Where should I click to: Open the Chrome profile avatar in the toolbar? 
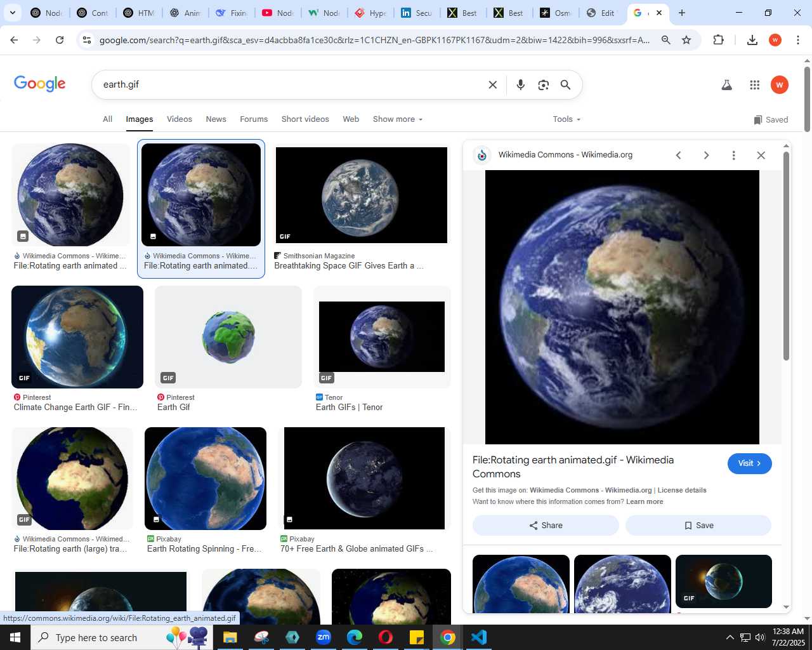[x=775, y=40]
